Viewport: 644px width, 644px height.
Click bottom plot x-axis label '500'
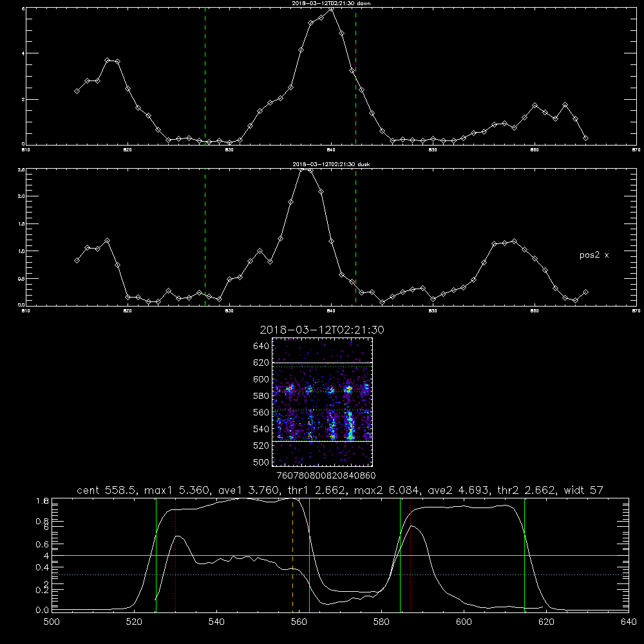52,622
